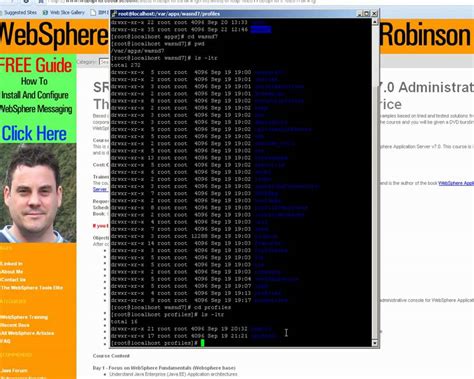Click the Robinson banner text
The image size is (474, 379).
click(425, 35)
